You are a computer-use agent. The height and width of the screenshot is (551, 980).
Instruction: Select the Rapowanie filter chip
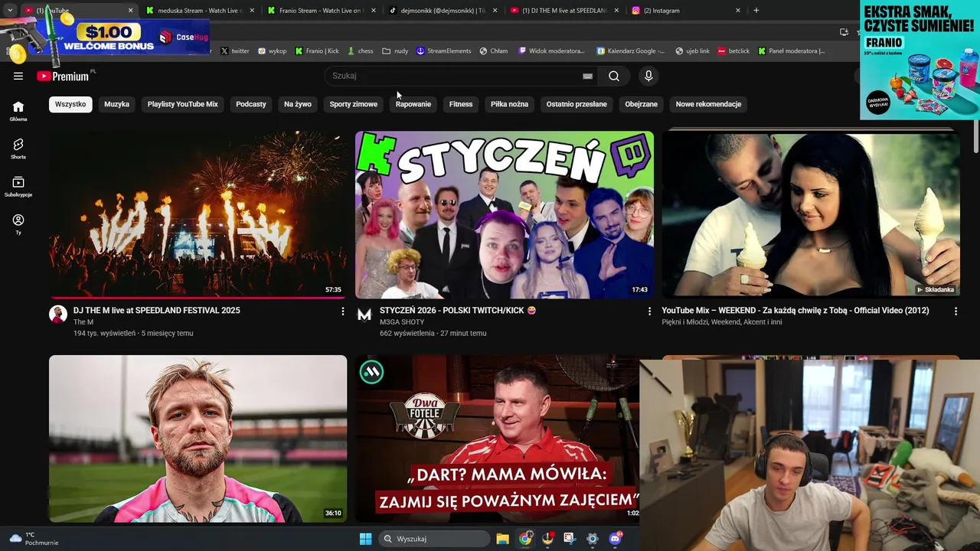pyautogui.click(x=413, y=104)
